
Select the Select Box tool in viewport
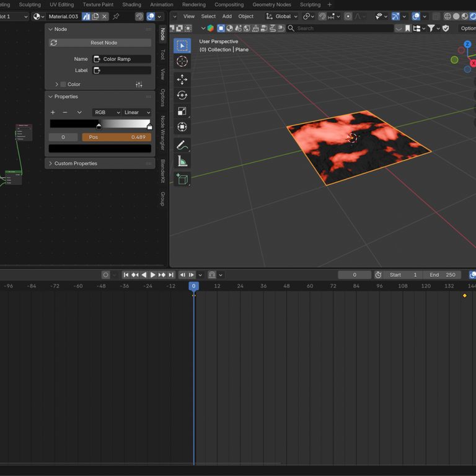(182, 46)
